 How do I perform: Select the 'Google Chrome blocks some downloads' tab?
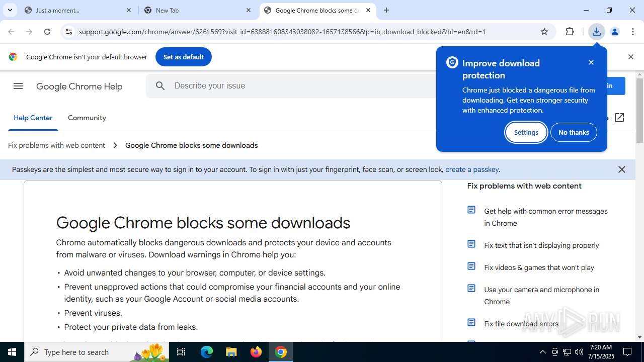coord(317,10)
